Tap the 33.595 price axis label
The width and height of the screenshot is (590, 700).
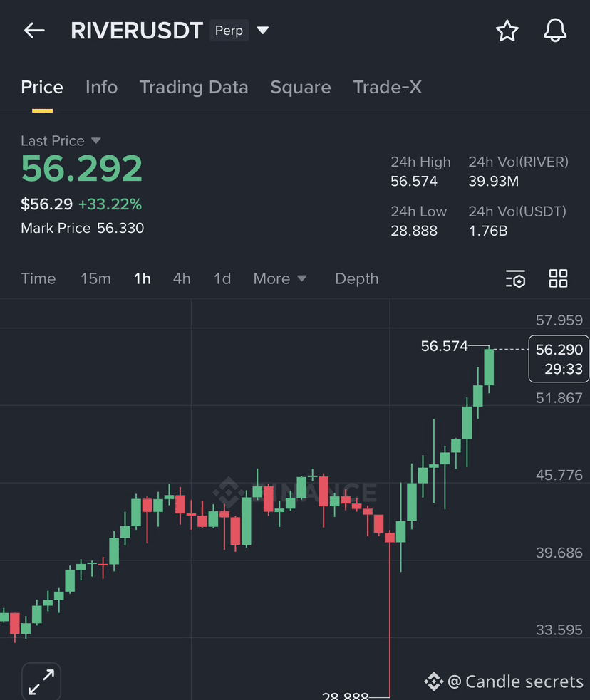pos(559,630)
